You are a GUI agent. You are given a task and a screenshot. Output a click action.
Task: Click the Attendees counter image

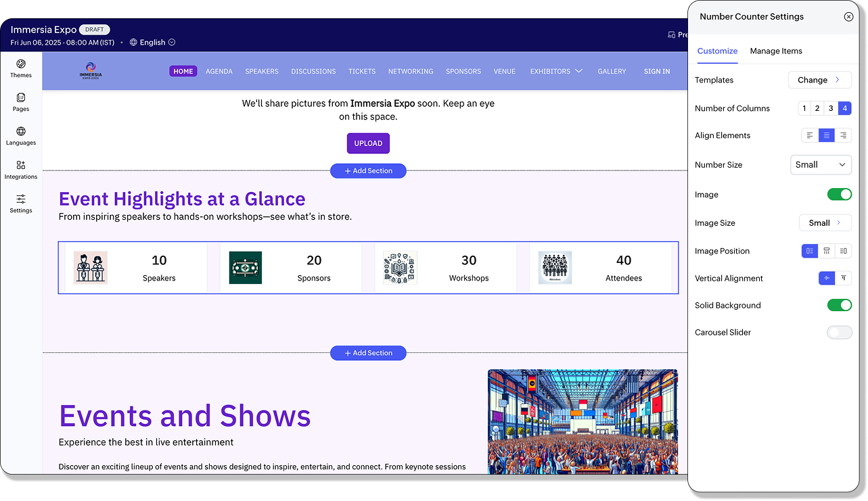point(555,268)
